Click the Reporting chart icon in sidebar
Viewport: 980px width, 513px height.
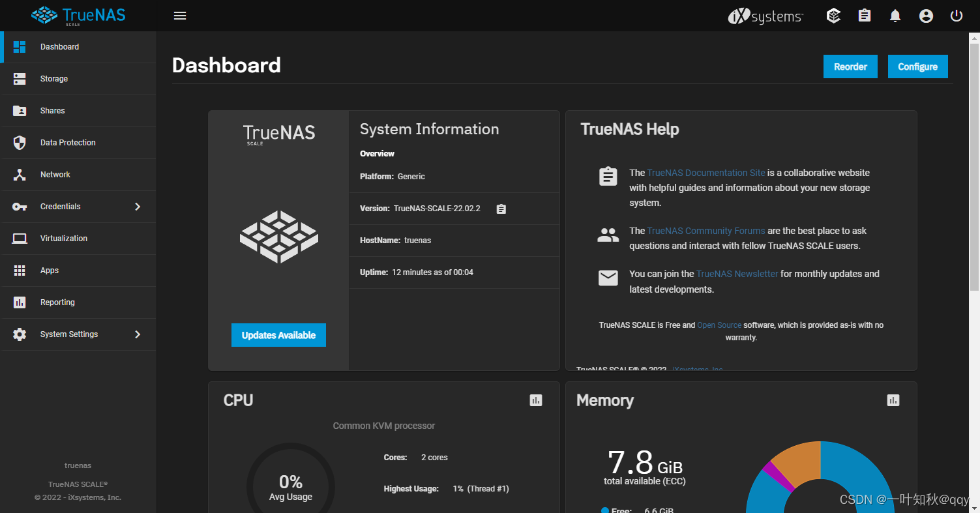pyautogui.click(x=20, y=302)
